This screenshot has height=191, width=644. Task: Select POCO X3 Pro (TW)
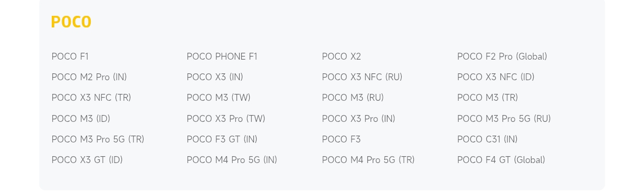coord(226,119)
